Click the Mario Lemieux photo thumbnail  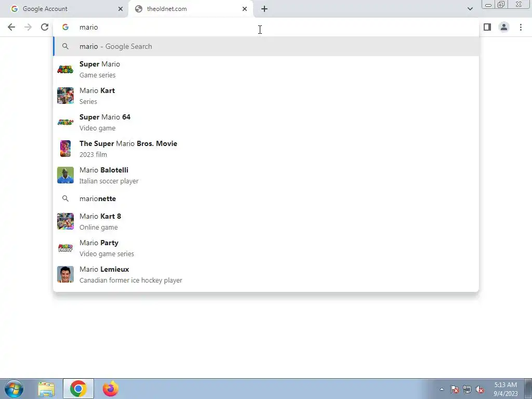point(65,274)
